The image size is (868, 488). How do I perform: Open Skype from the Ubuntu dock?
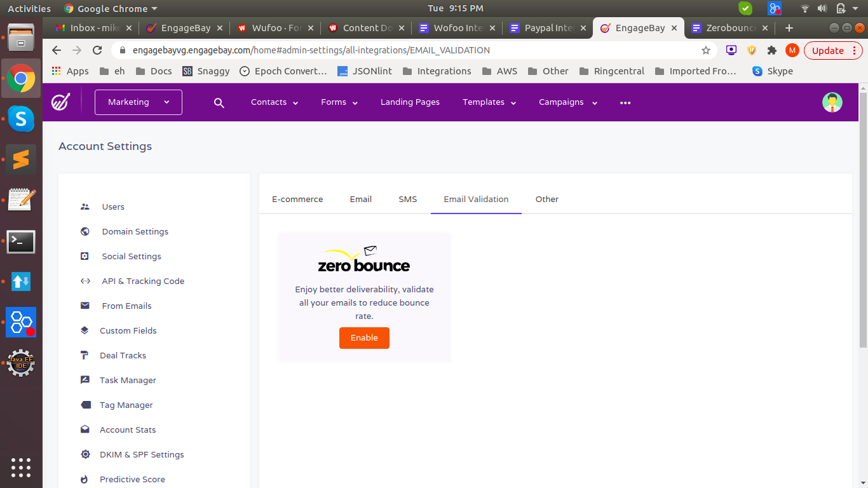(x=21, y=118)
